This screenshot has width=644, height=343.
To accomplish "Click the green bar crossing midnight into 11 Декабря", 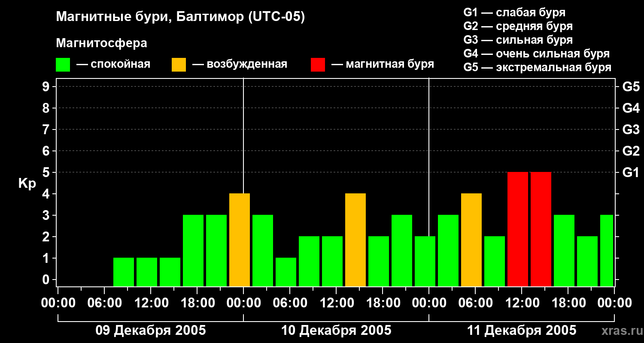I will 425,262.
